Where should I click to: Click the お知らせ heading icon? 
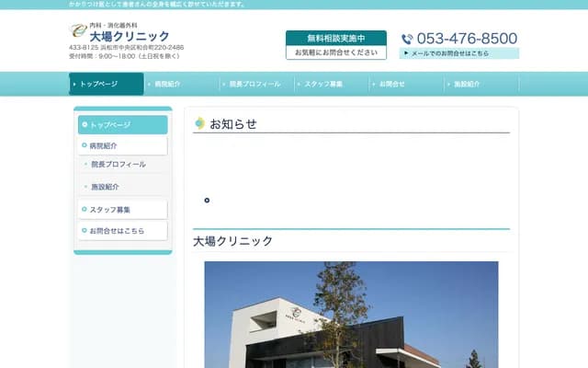tap(200, 123)
